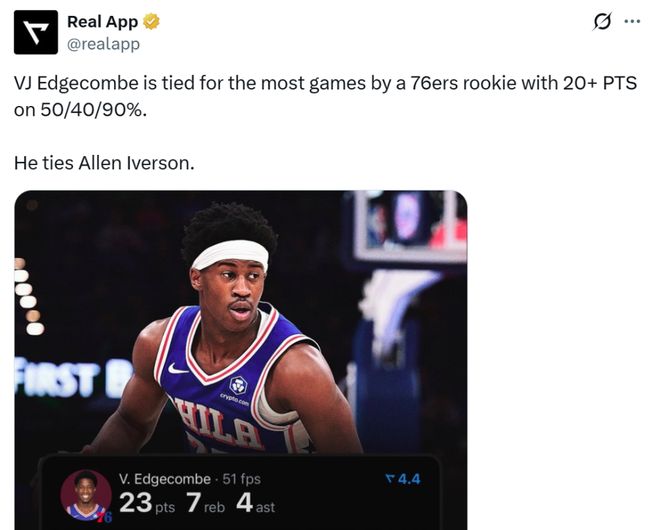Click the "He ties Allen Iverson." text
This screenshot has height=530, width=660.
(x=103, y=162)
